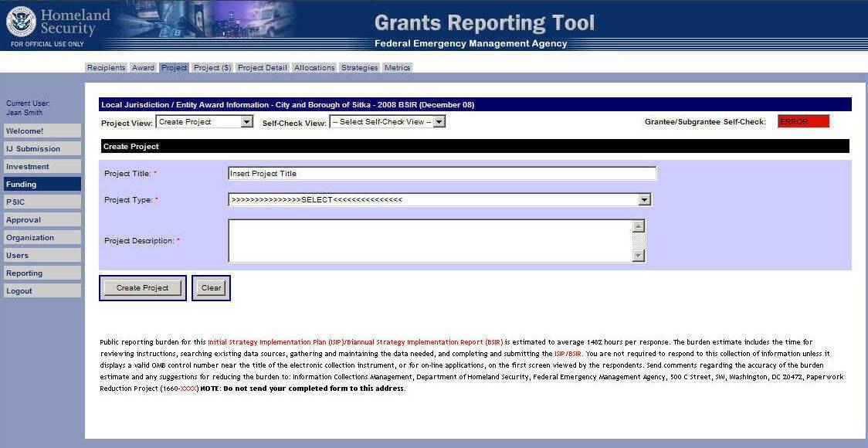This screenshot has height=448, width=868.
Task: Open IJ Submission in the sidebar
Action: [42, 149]
